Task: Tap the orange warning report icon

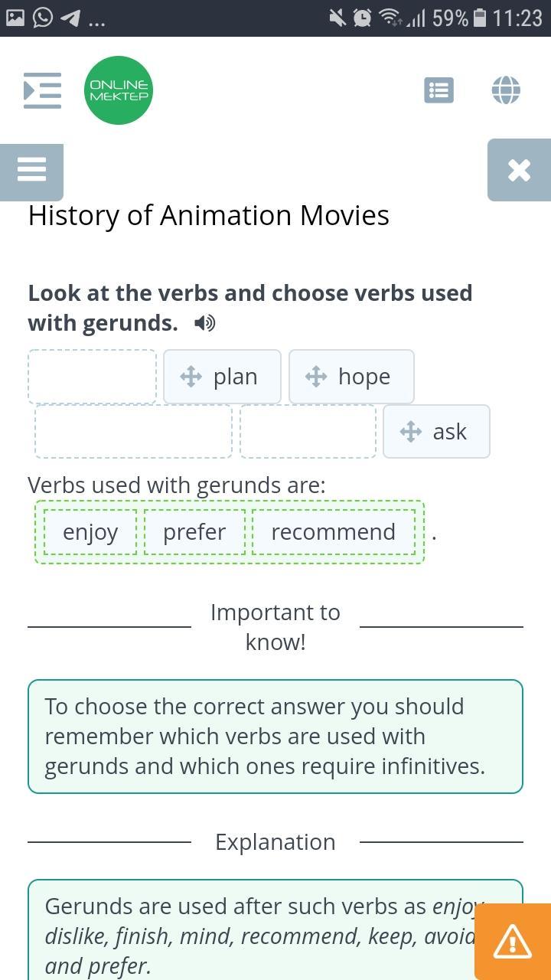Action: (x=513, y=942)
